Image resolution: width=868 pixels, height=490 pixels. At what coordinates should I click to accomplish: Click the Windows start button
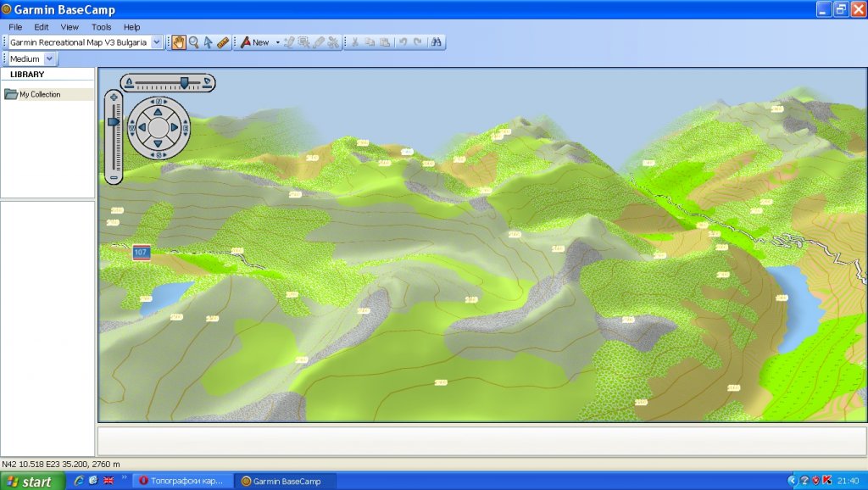point(32,482)
